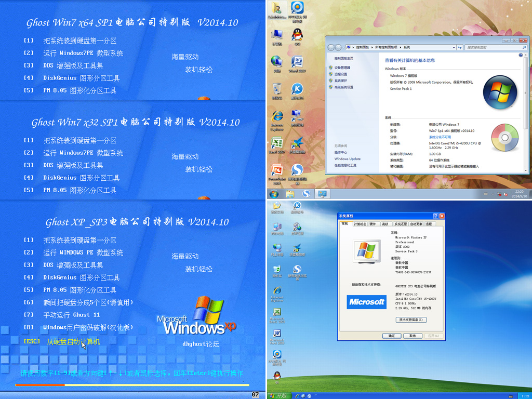Open the Administrator folder on Win7 desktop

coord(277,9)
